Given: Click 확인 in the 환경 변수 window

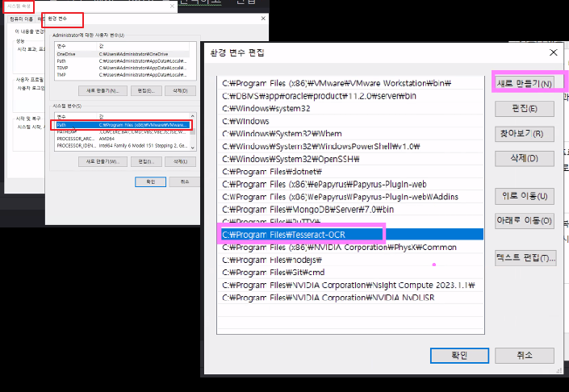Looking at the screenshot, I should [151, 181].
